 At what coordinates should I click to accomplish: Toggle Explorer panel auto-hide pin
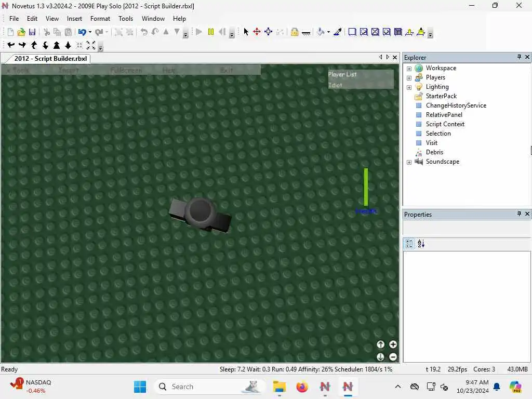click(x=519, y=57)
